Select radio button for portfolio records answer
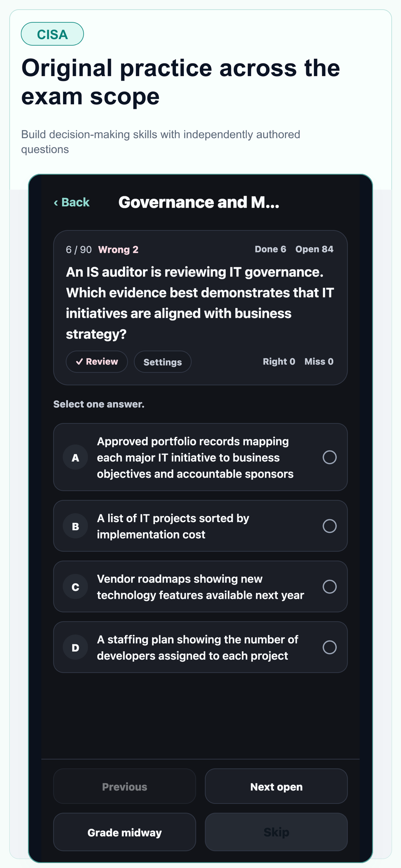Screen dimensions: 401x868 tap(330, 457)
